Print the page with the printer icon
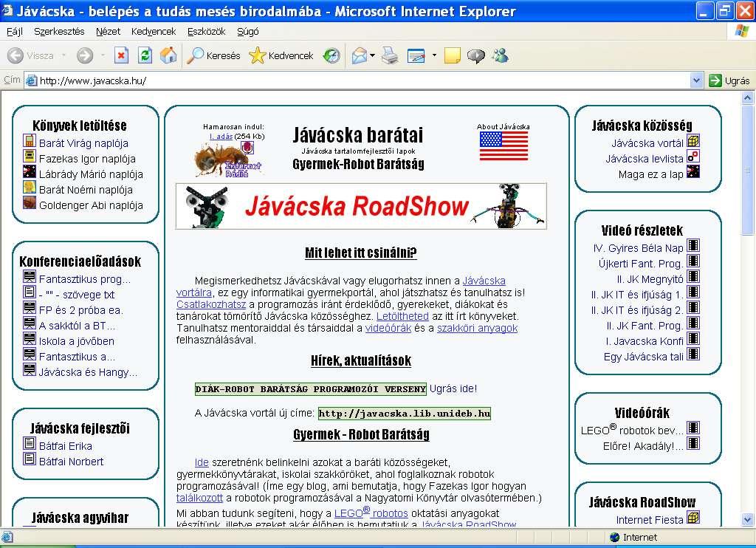The height and width of the screenshot is (548, 756). click(x=390, y=55)
